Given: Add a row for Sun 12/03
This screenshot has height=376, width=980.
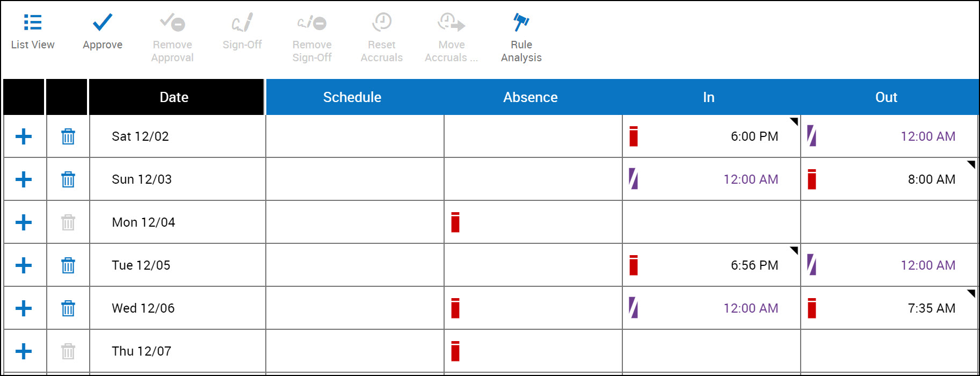Looking at the screenshot, I should point(24,179).
